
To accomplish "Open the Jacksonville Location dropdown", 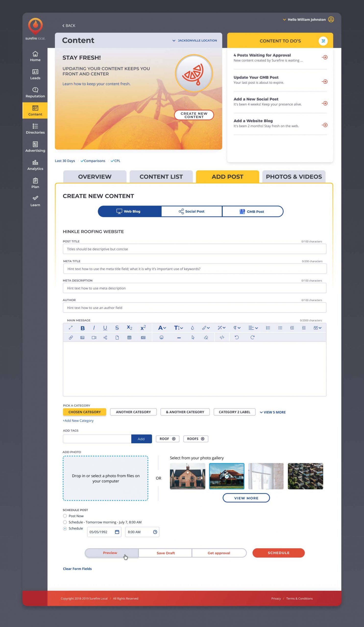I will pos(194,41).
